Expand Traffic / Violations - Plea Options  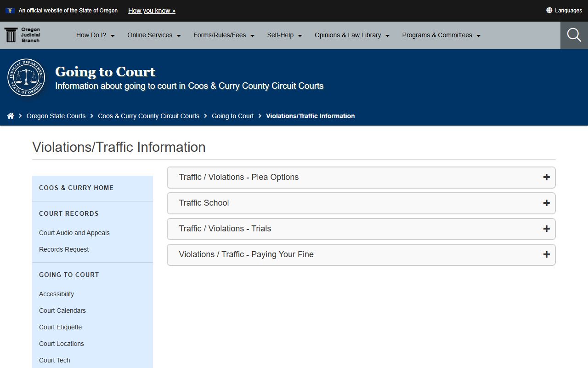coord(361,177)
